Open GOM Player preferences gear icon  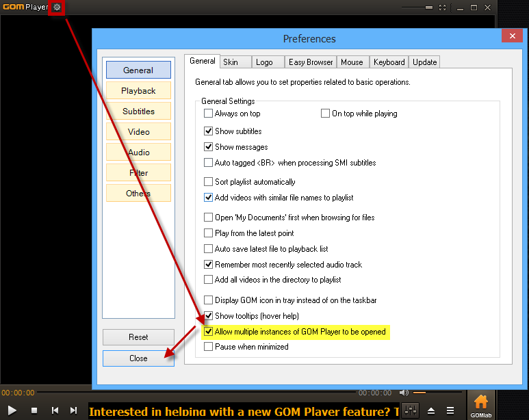pyautogui.click(x=57, y=7)
